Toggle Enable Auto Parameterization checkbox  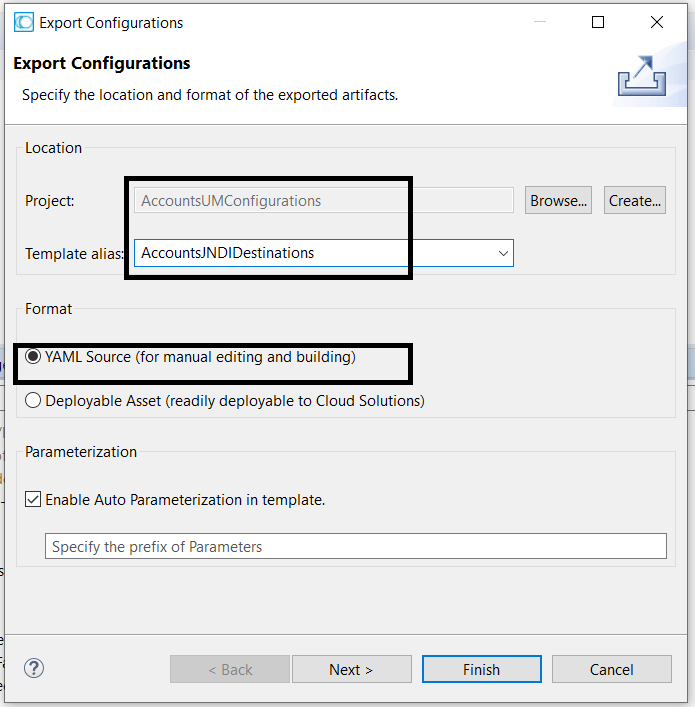(x=33, y=500)
